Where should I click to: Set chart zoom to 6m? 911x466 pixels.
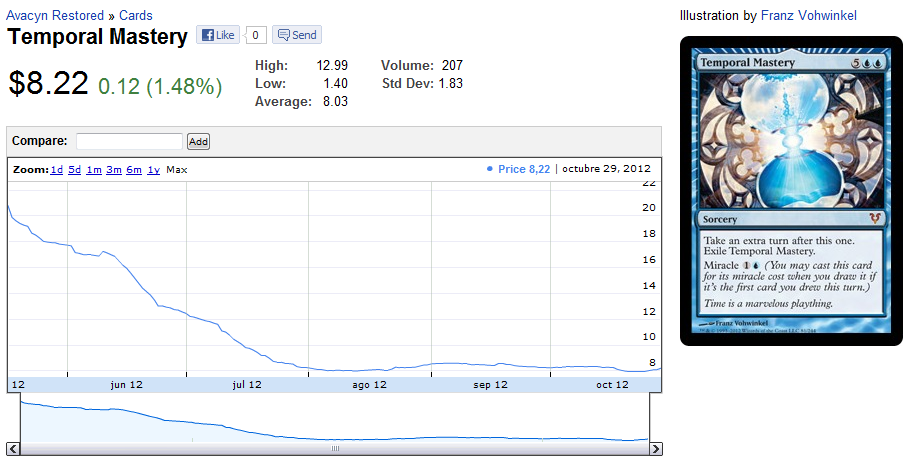point(134,170)
